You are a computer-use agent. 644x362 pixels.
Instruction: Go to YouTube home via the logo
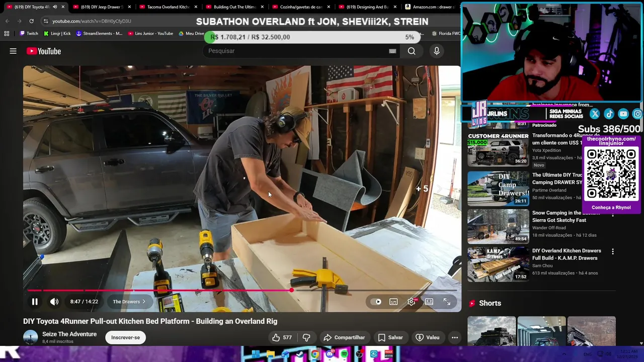pos(44,51)
